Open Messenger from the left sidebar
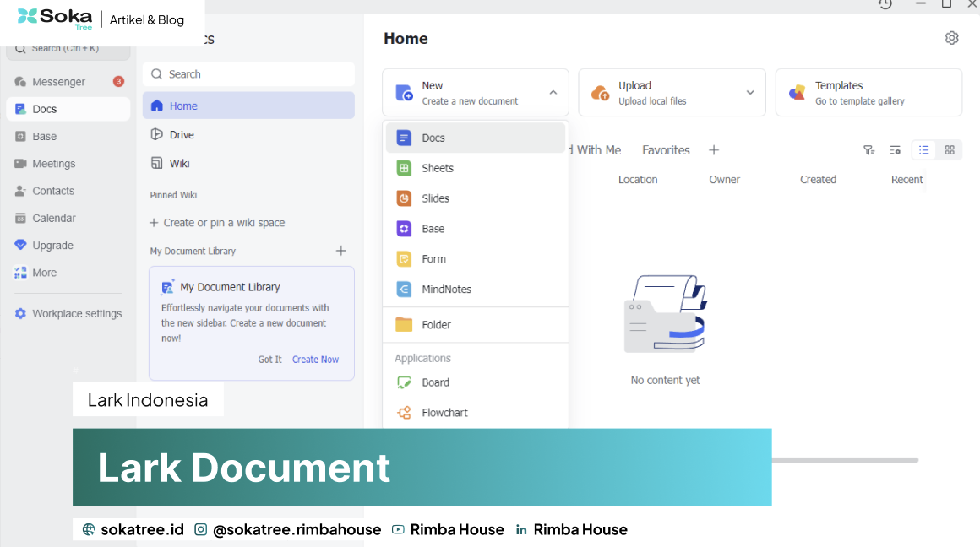The height and width of the screenshot is (547, 980). pyautogui.click(x=68, y=82)
